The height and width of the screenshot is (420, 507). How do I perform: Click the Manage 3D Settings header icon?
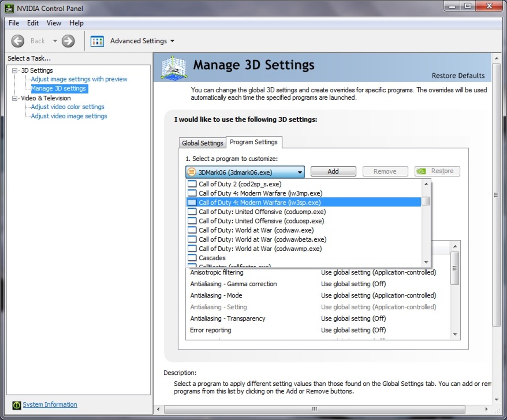(x=173, y=67)
